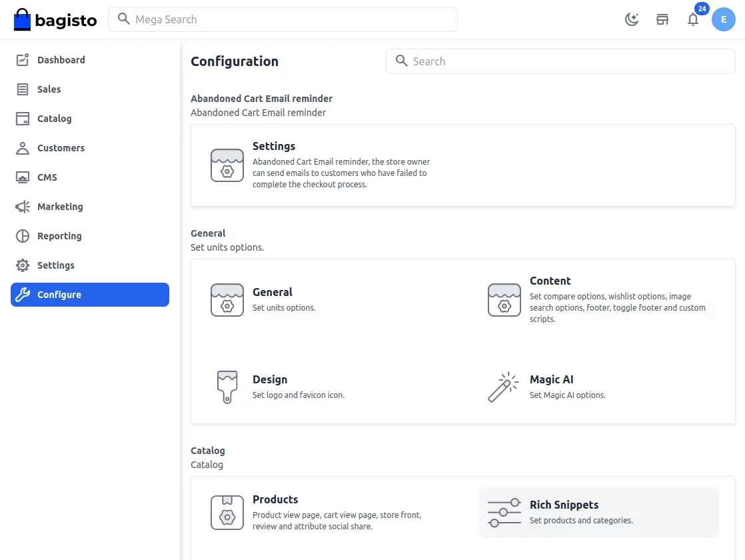The width and height of the screenshot is (745, 560).
Task: Click 'Set products and categories.' text
Action: [581, 521]
